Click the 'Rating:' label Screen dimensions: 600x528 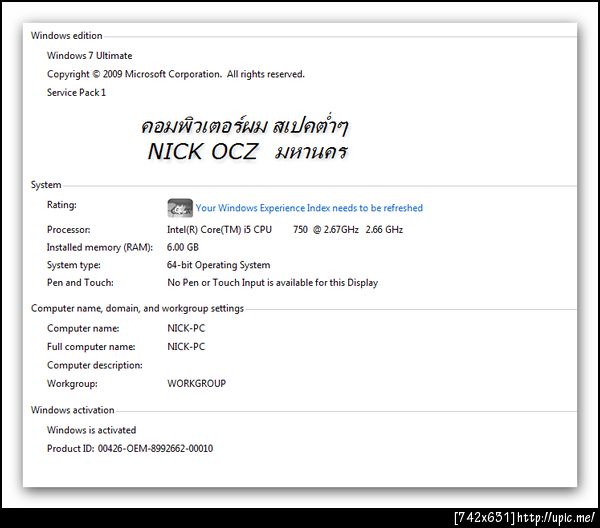[62, 205]
